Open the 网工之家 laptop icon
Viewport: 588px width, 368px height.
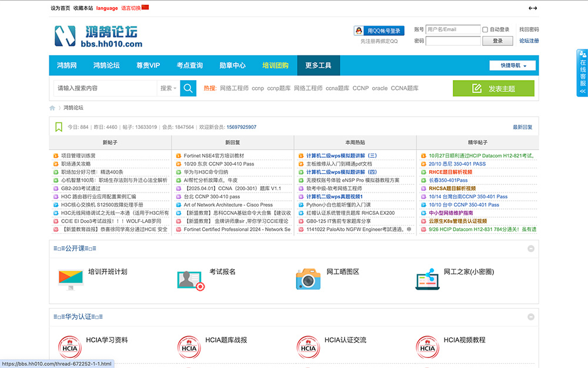427,279
